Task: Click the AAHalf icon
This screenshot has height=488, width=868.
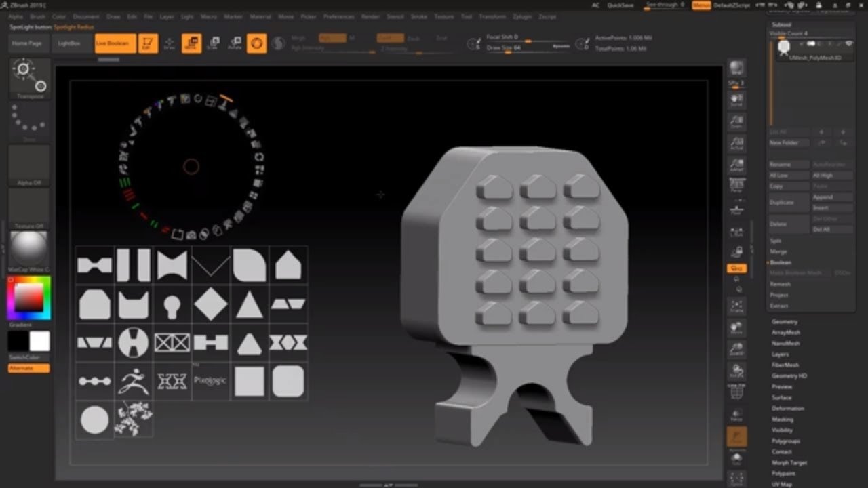Action: click(x=736, y=165)
